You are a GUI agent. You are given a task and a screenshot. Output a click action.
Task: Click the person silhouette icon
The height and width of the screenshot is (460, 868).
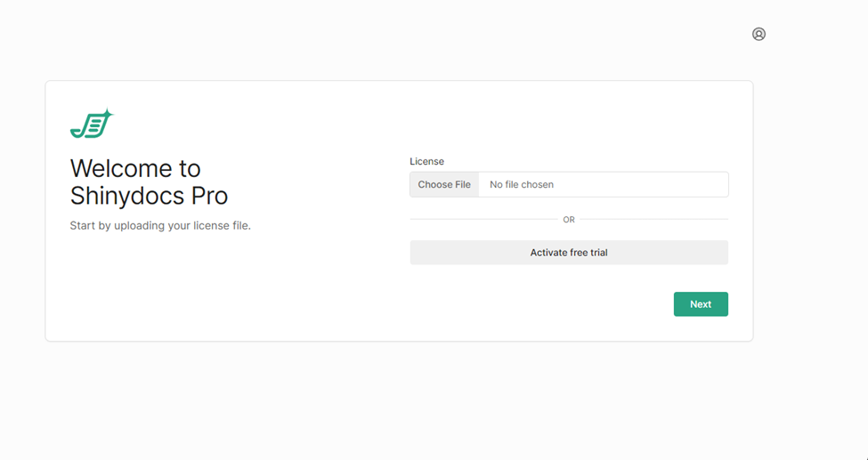click(x=758, y=34)
